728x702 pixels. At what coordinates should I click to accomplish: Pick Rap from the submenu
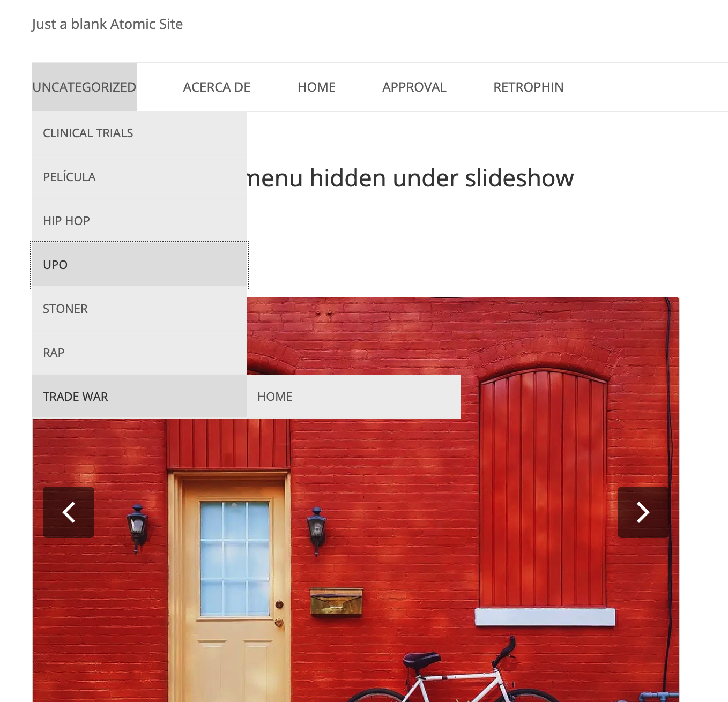coord(139,353)
